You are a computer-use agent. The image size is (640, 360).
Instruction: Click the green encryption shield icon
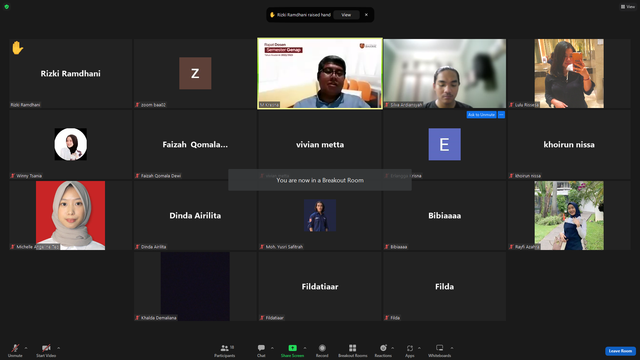click(7, 7)
